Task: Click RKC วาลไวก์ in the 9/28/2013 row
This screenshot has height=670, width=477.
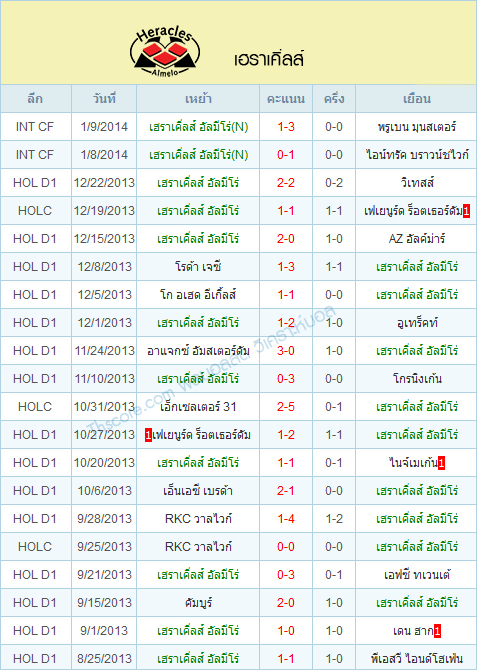Action: pyautogui.click(x=198, y=519)
